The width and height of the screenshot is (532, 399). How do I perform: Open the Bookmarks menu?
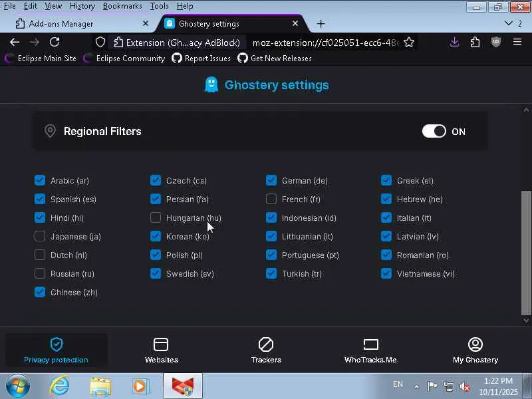[122, 6]
